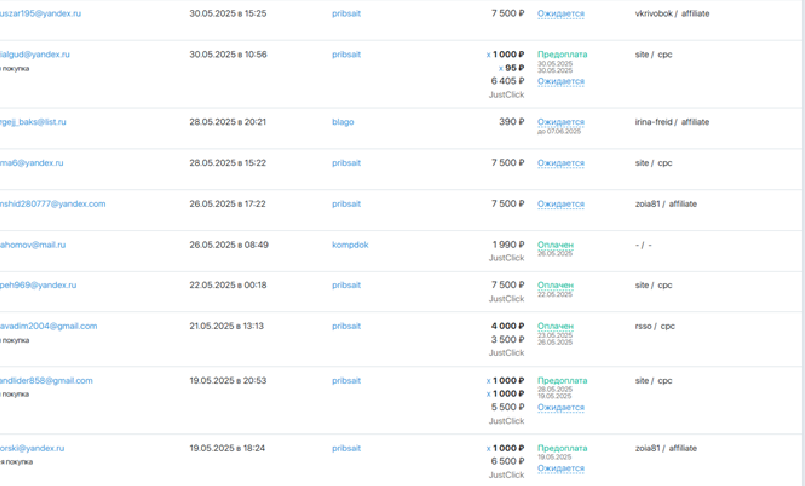
Task: Open Ожидается status in the 28.05.2025 15:22 row
Action: coord(561,163)
